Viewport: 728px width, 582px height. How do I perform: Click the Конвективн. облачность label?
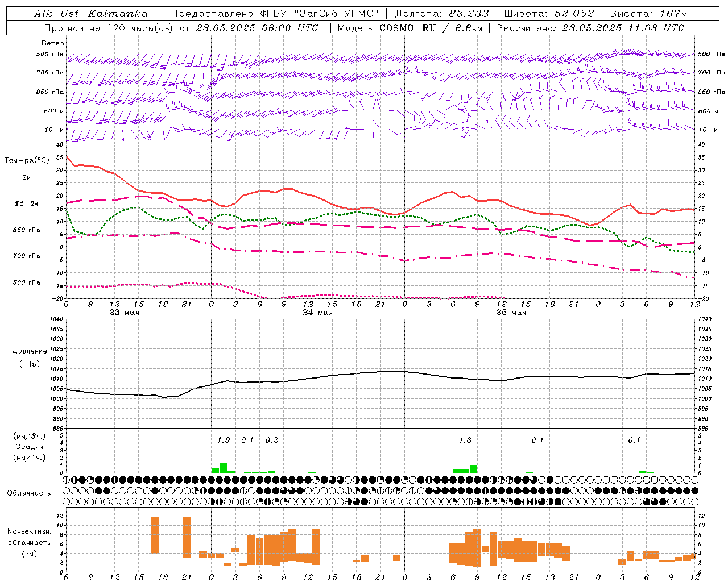click(29, 537)
